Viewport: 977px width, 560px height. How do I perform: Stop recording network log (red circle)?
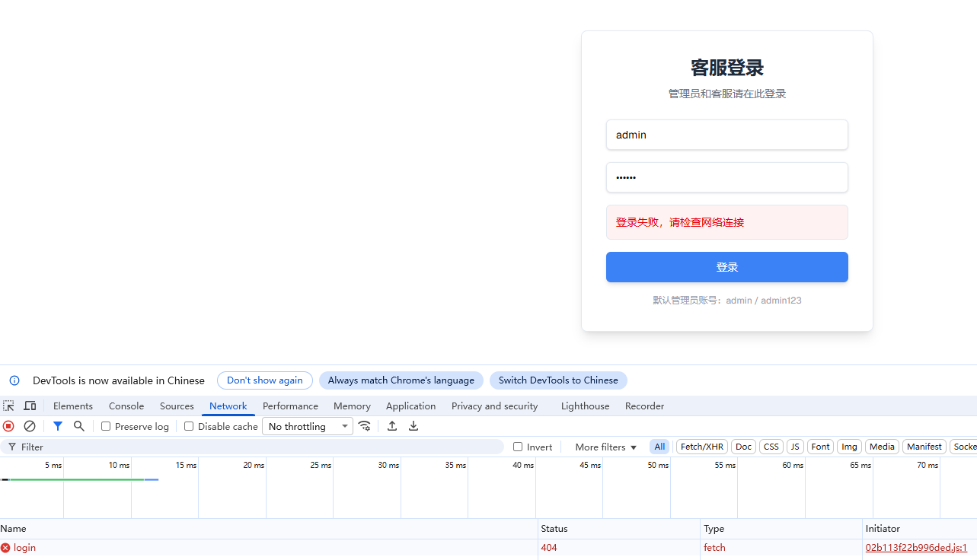pos(8,426)
